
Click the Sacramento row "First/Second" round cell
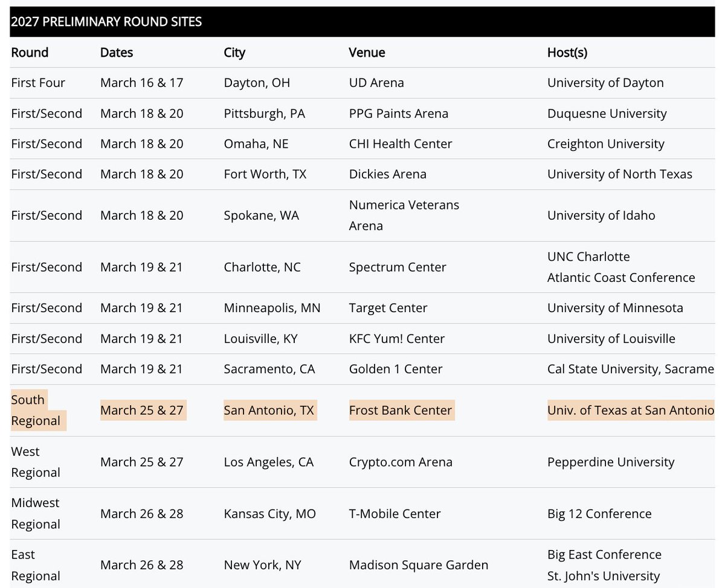pyautogui.click(x=47, y=369)
